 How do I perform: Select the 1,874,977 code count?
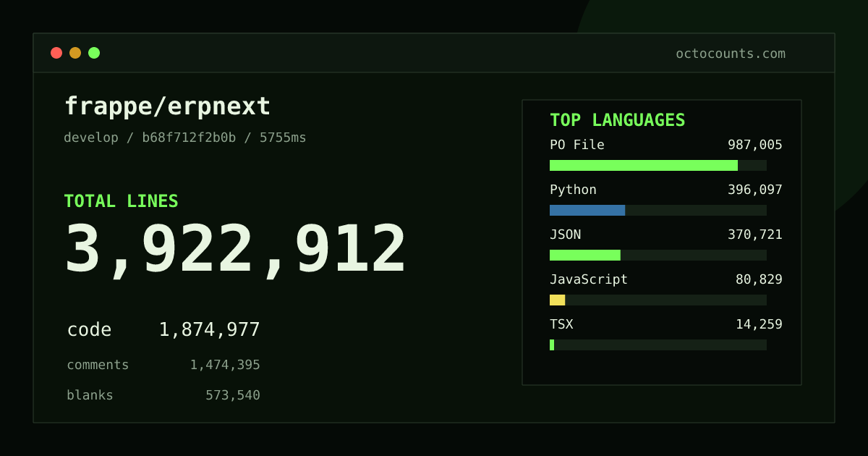click(209, 330)
